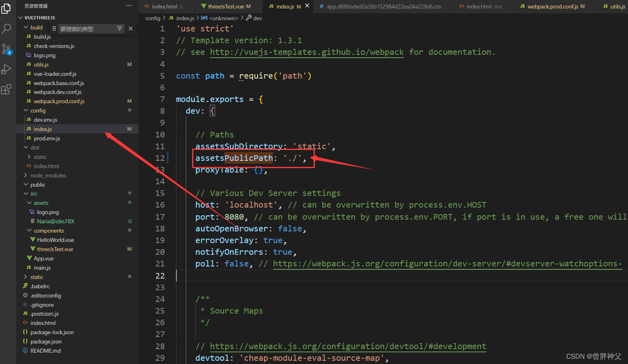Open .gitignore file
The image size is (628, 364).
pyautogui.click(x=42, y=305)
